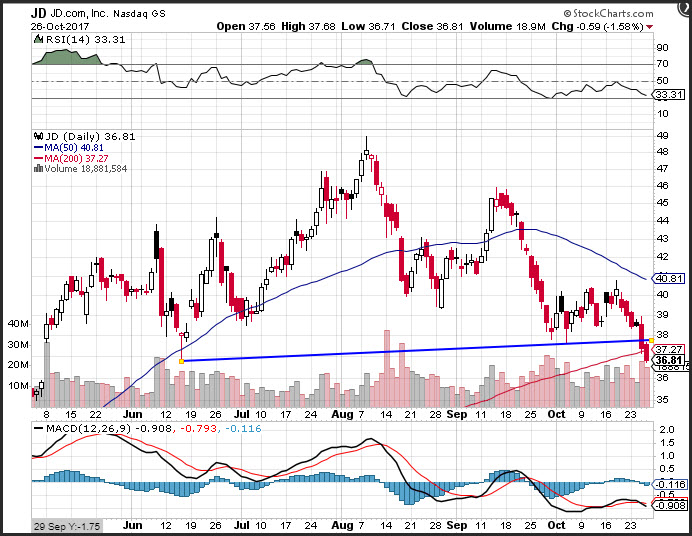Click the 36.81 last price tag
The image size is (692, 536).
[669, 360]
